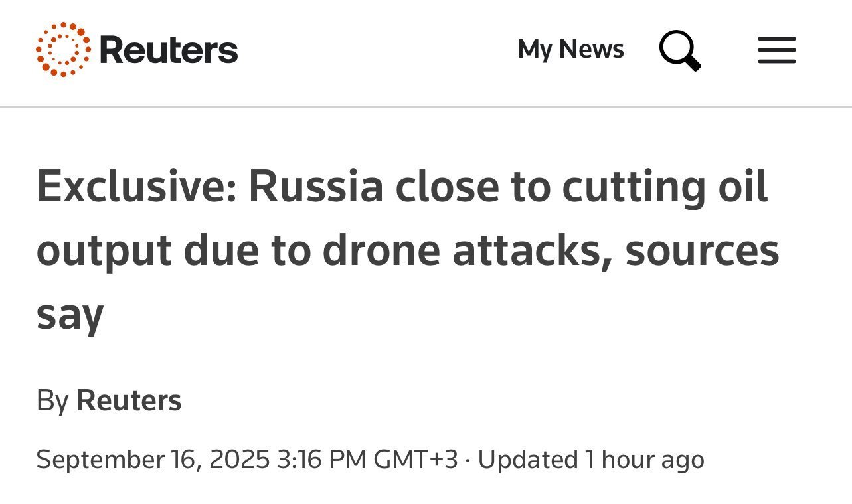Click the "September 16, 2025" publication date
Viewport: 852px width, 504px height.
coord(153,460)
